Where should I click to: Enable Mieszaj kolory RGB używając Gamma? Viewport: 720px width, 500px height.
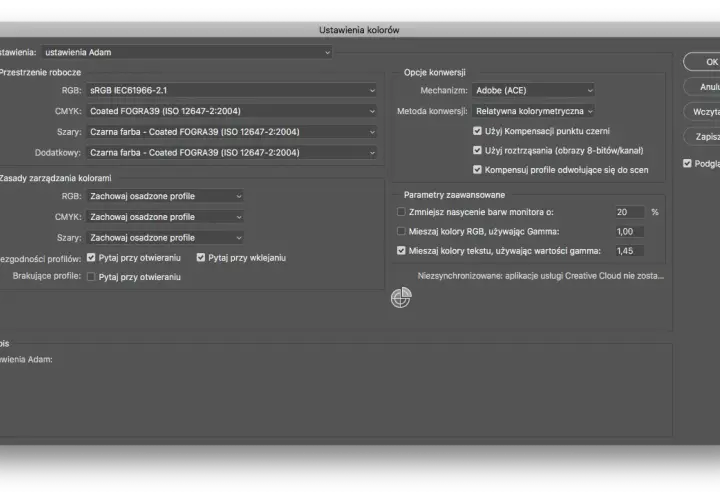click(401, 231)
